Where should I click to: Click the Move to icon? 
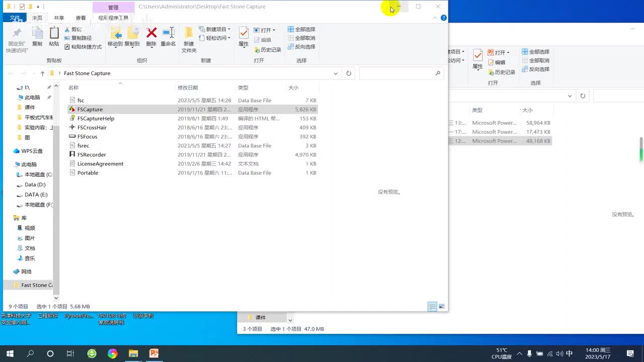coord(115,33)
